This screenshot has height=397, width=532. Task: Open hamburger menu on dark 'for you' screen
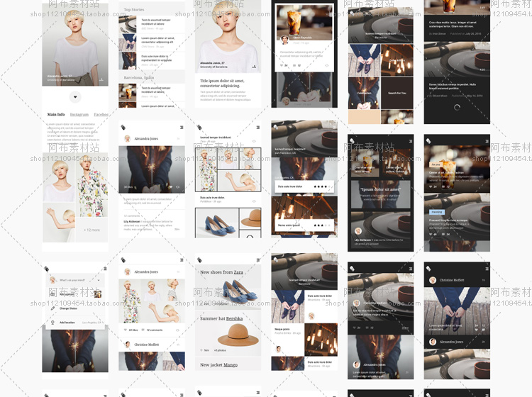[x=487, y=140]
